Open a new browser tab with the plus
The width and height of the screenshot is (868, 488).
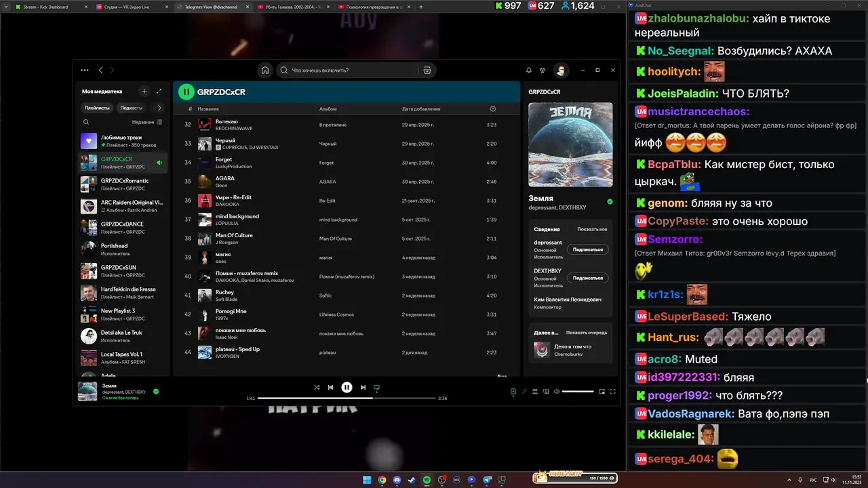pyautogui.click(x=421, y=7)
